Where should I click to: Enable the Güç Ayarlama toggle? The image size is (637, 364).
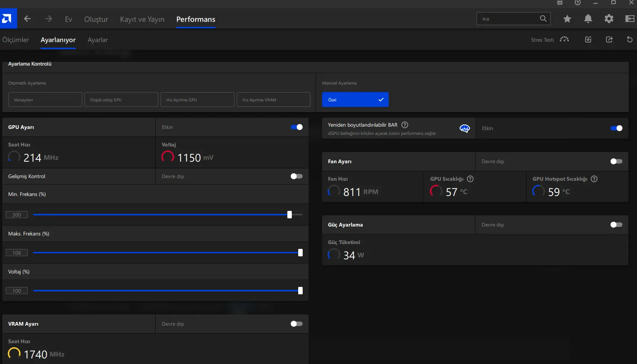coord(616,225)
